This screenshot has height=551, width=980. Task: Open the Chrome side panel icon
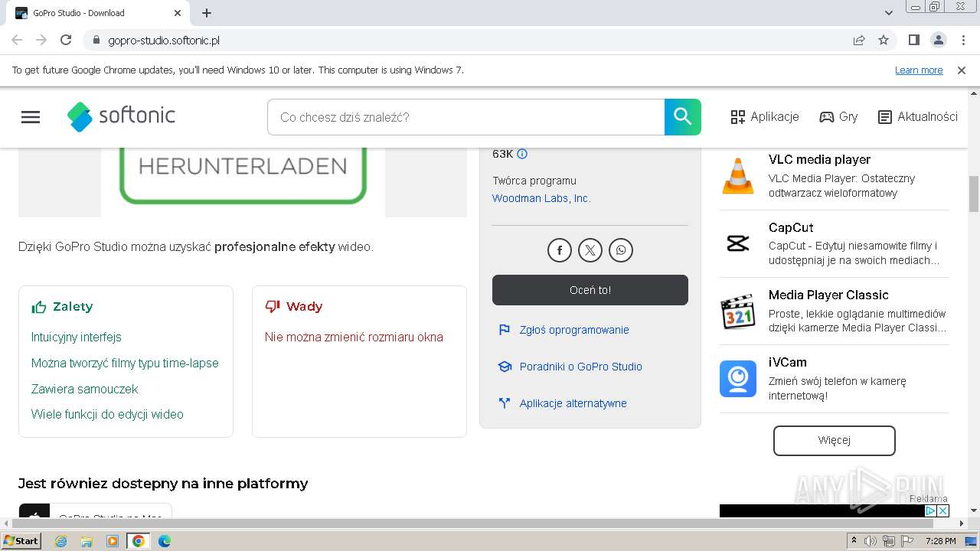tap(913, 40)
